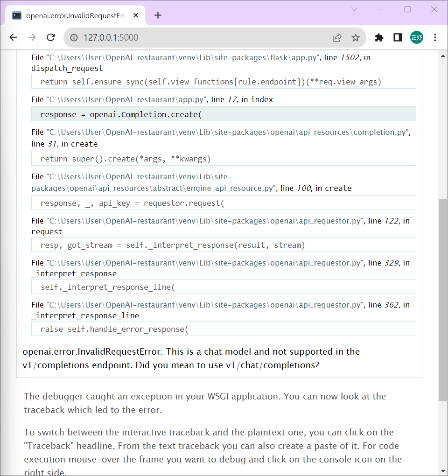Bookmark this tab with the star icon

point(356,38)
